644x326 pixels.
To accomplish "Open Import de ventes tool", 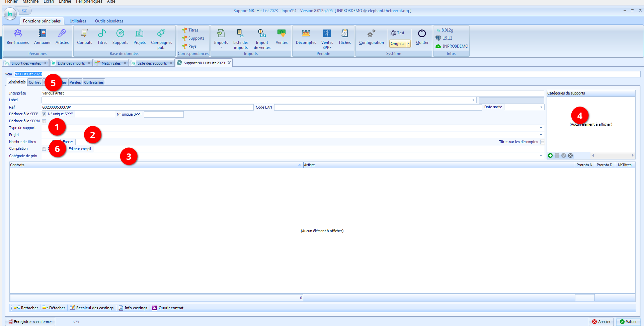I will 262,39.
